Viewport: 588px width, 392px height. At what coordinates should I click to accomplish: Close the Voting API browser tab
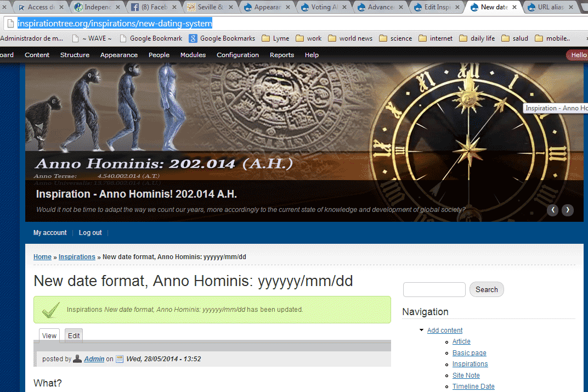(x=344, y=7)
